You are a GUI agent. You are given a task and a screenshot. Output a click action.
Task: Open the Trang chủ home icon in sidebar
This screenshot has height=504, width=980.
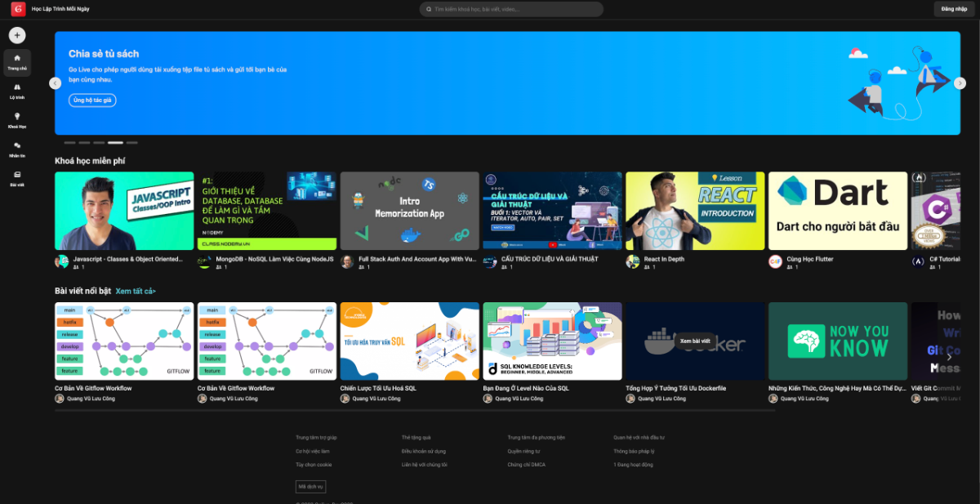[x=17, y=59]
